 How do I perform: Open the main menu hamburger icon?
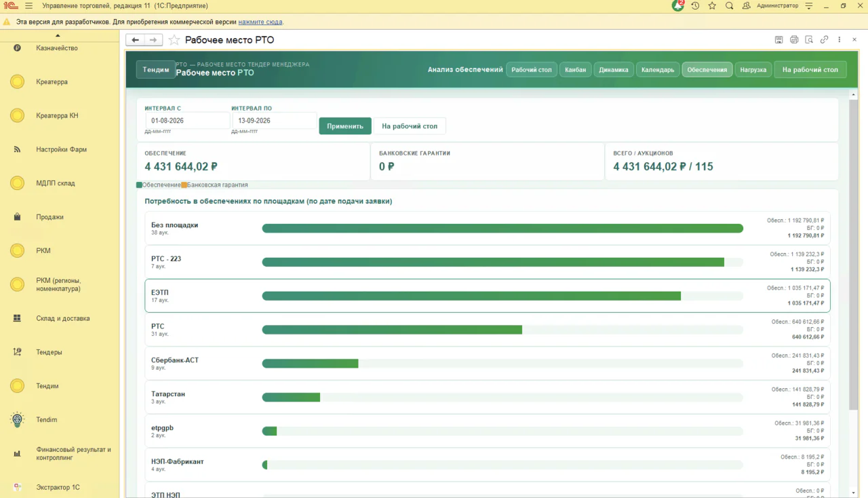[28, 5]
